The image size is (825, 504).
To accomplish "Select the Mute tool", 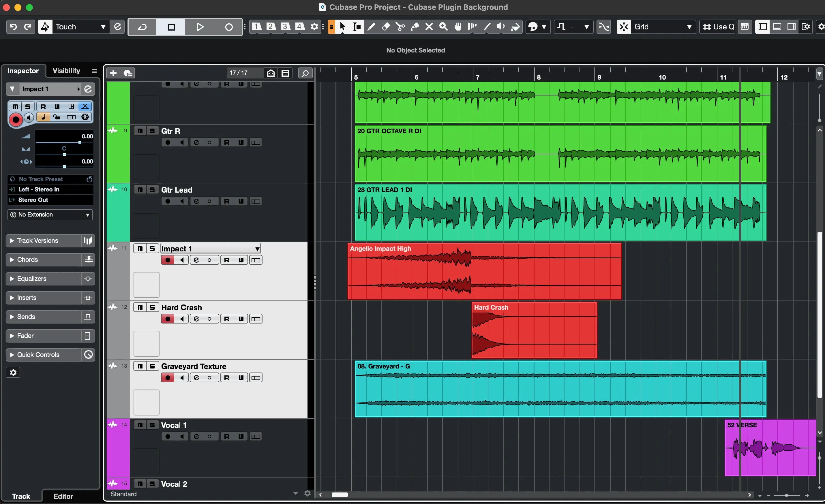I will [x=429, y=27].
